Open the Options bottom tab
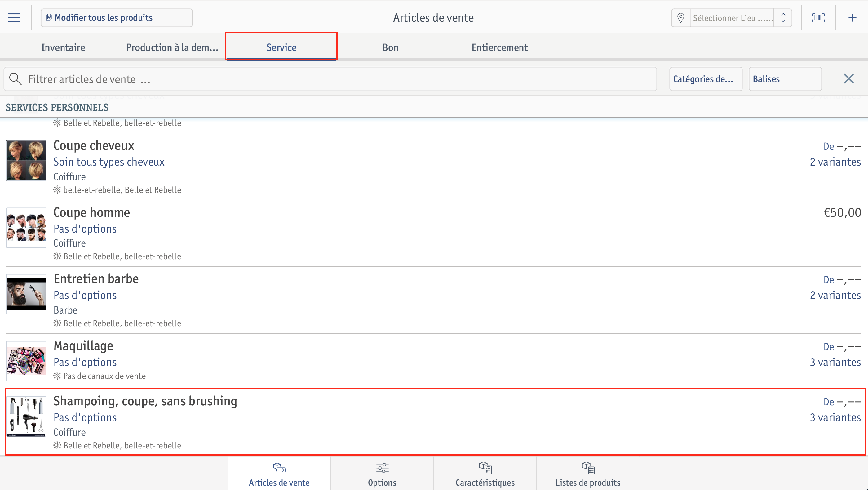 (382, 474)
